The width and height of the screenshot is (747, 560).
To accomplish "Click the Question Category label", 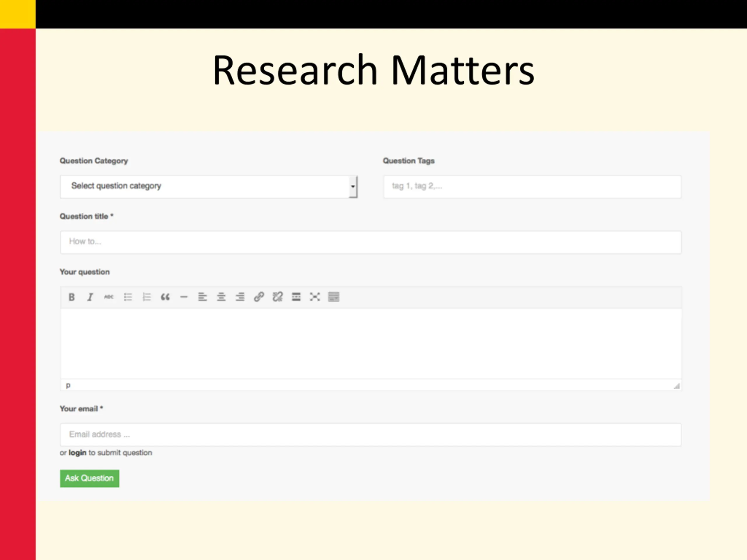I will tap(94, 161).
